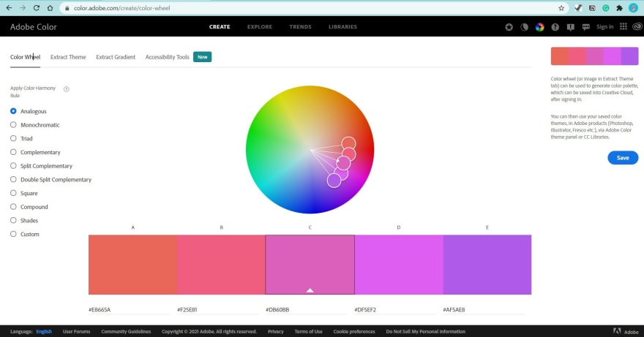Viewport: 644px width, 337px height.
Task: Click the browser address bar URL
Action: pos(122,8)
